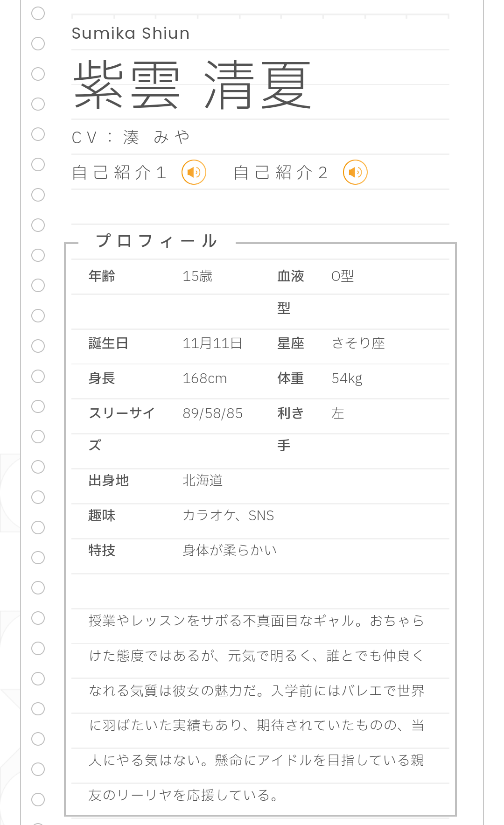This screenshot has height=825, width=504.
Task: Click the romanized name Sumika Shiun
Action: (131, 34)
